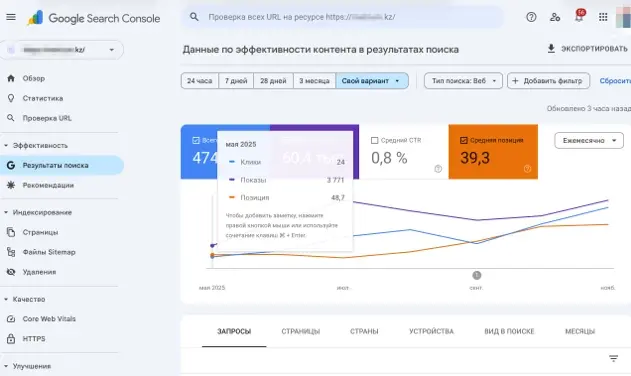
Task: Open the Google apps grid icon
Action: pyautogui.click(x=603, y=17)
